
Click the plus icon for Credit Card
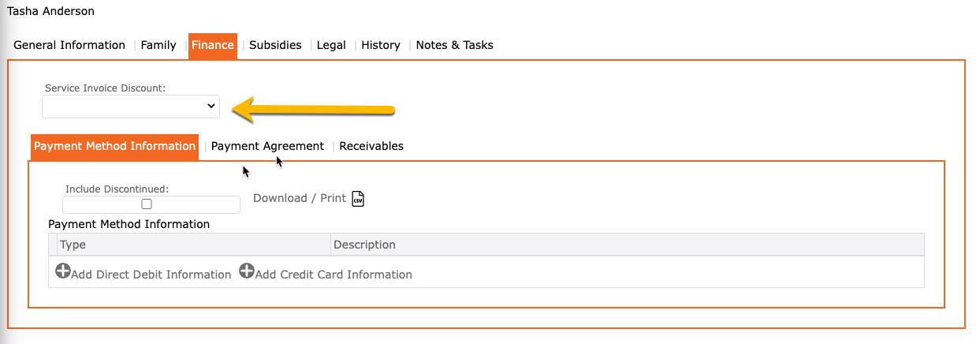click(247, 271)
